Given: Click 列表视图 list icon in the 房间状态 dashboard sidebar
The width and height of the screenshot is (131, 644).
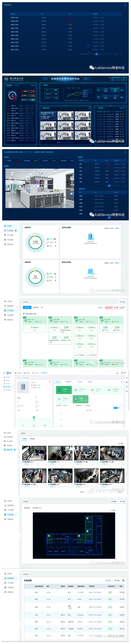Looking at the screenshot, I should (5, 230).
